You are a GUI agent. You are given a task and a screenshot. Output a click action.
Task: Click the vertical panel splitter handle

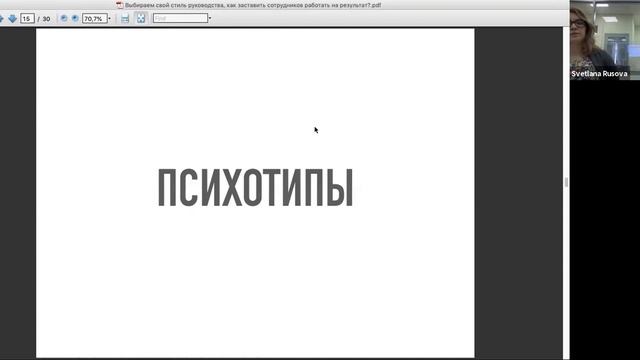pyautogui.click(x=566, y=182)
